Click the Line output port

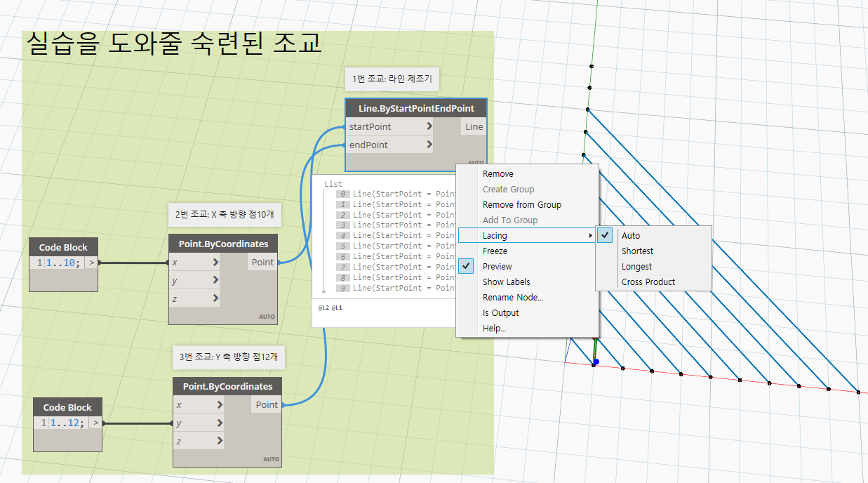[474, 126]
